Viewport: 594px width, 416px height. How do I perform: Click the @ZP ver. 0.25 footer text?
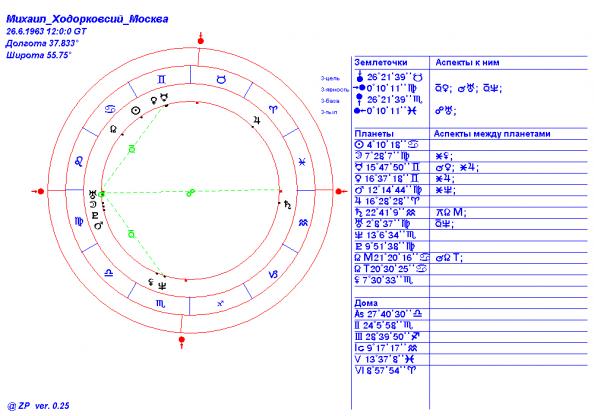pos(38,406)
